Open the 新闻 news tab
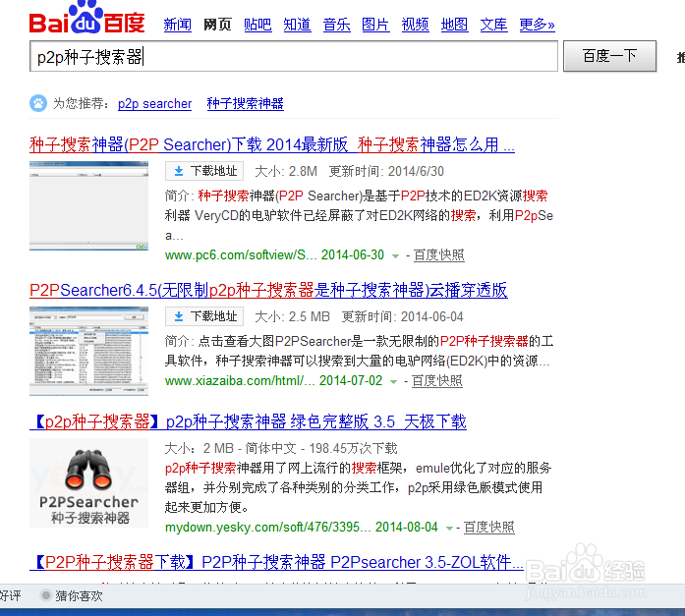The height and width of the screenshot is (616, 685). click(x=177, y=25)
